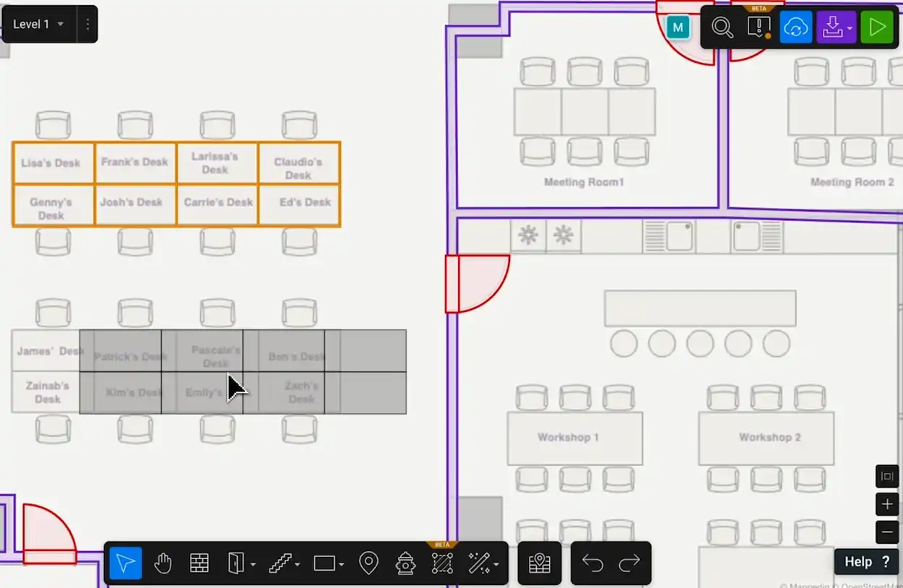Open the search magnifier icon
903x588 pixels.
pos(722,27)
